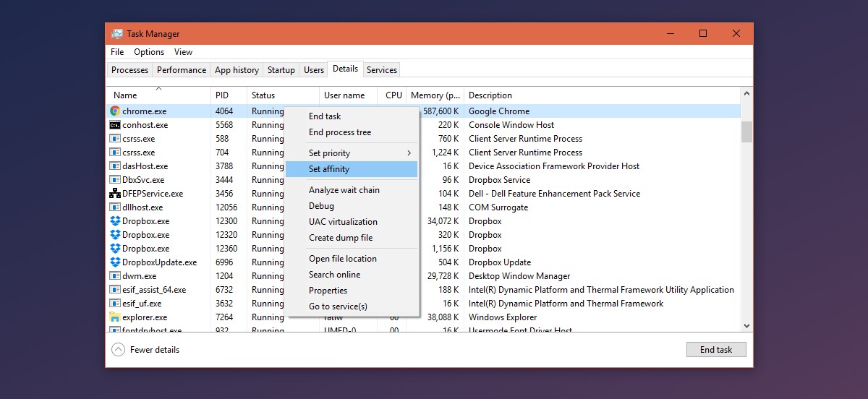The height and width of the screenshot is (399, 868).
Task: Sort by the User name column header
Action: click(x=348, y=95)
